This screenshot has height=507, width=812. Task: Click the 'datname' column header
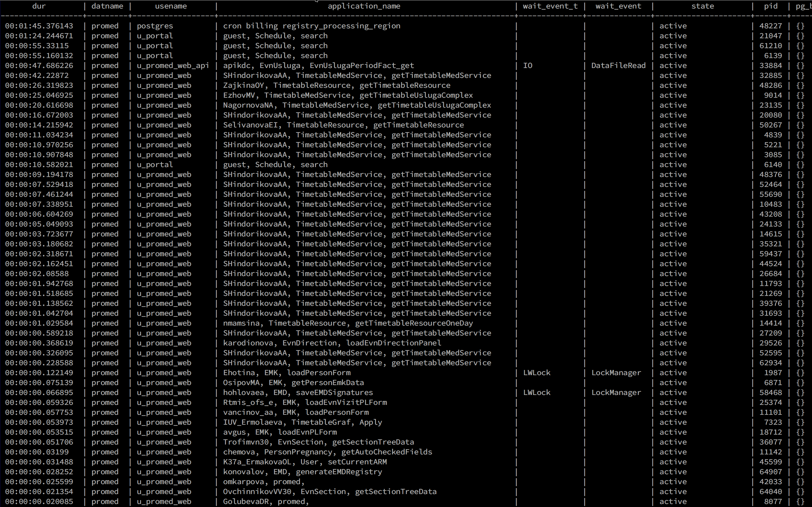pyautogui.click(x=107, y=6)
